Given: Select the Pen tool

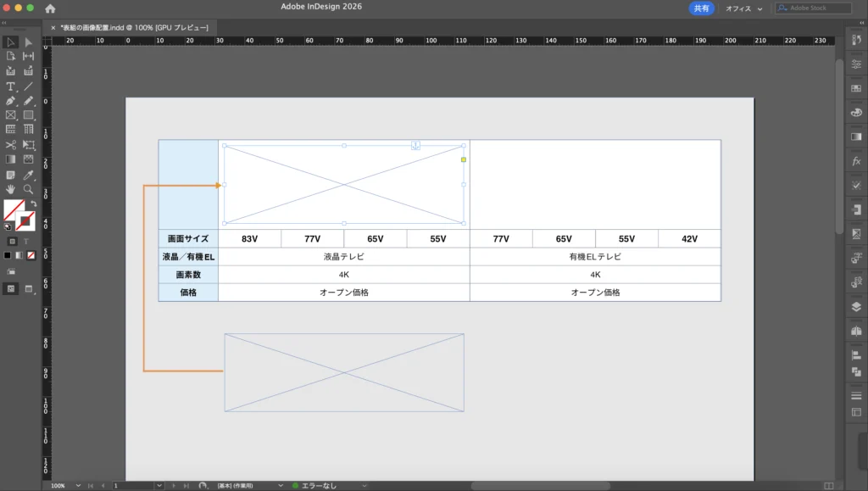Looking at the screenshot, I should coord(11,101).
